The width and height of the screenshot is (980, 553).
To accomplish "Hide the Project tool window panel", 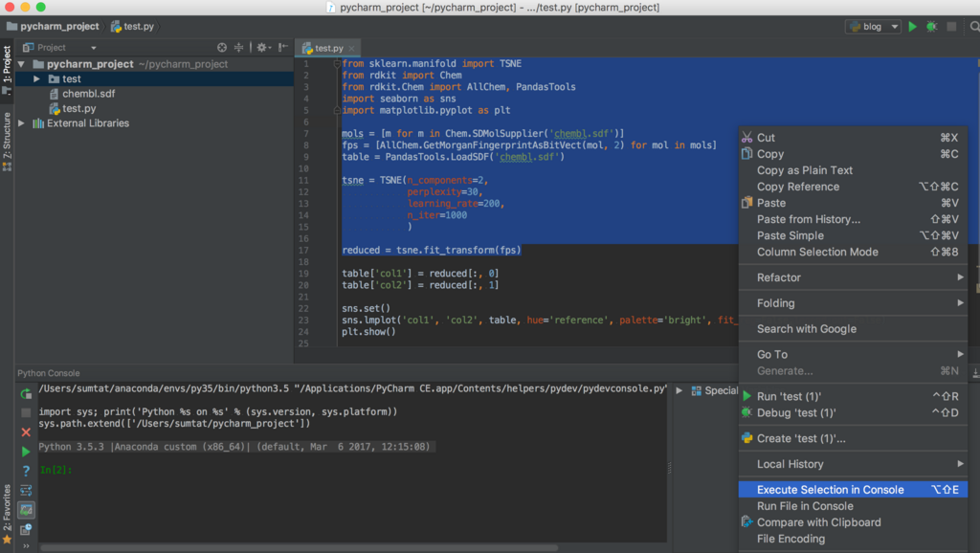I will tap(283, 48).
